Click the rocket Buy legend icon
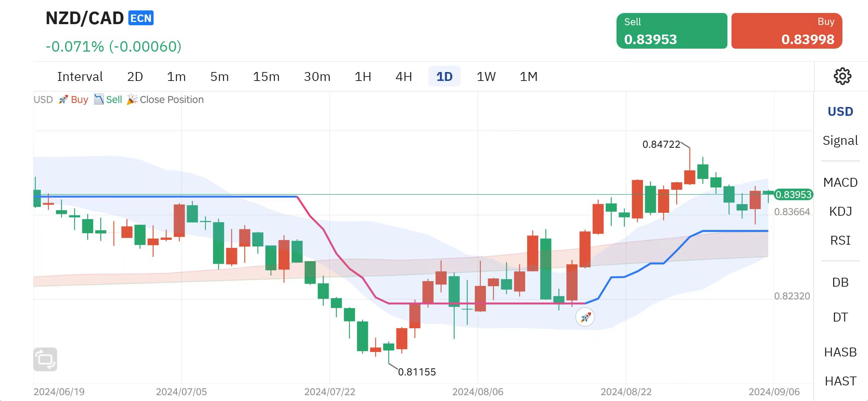This screenshot has width=868, height=401. coord(63,100)
